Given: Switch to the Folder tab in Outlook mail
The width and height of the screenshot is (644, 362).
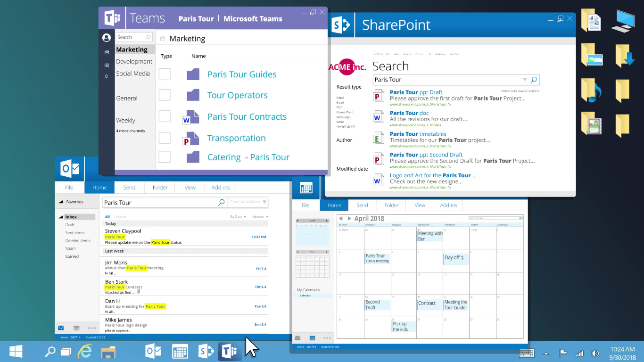Looking at the screenshot, I should point(160,188).
